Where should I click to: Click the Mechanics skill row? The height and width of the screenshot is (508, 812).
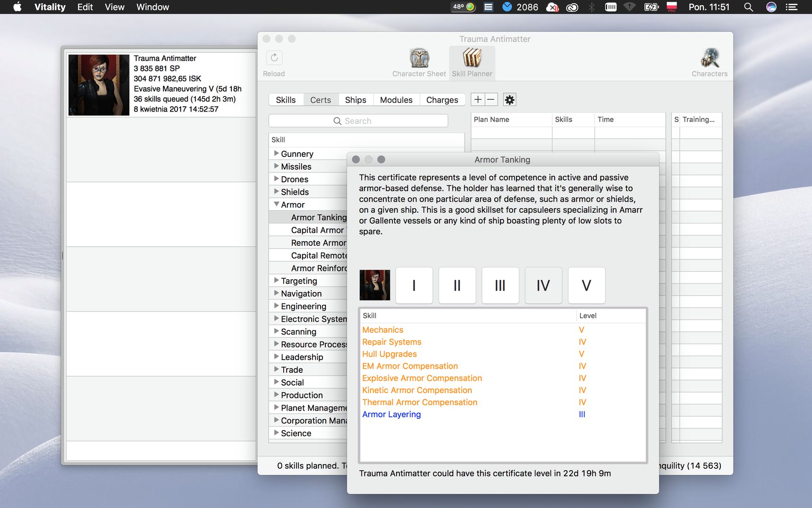502,330
